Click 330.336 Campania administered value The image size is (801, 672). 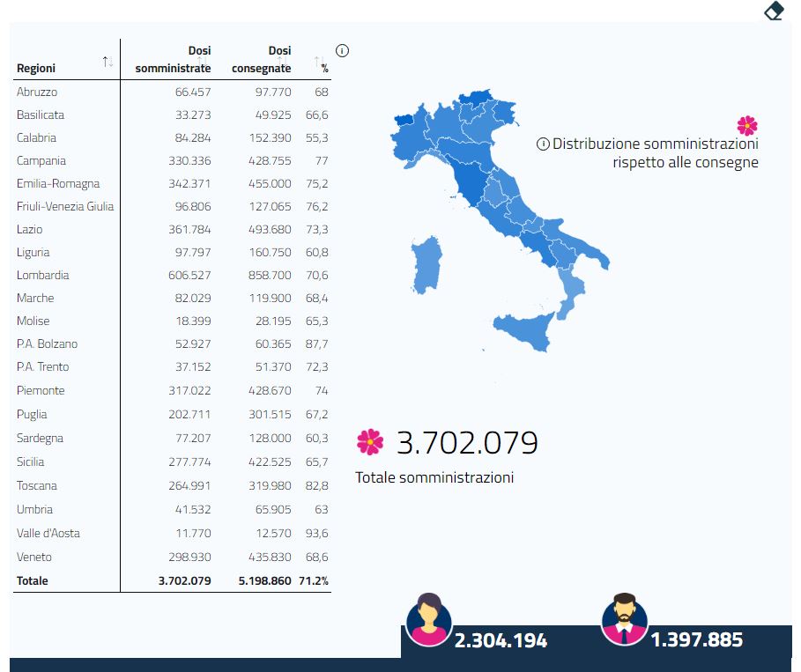pos(189,161)
